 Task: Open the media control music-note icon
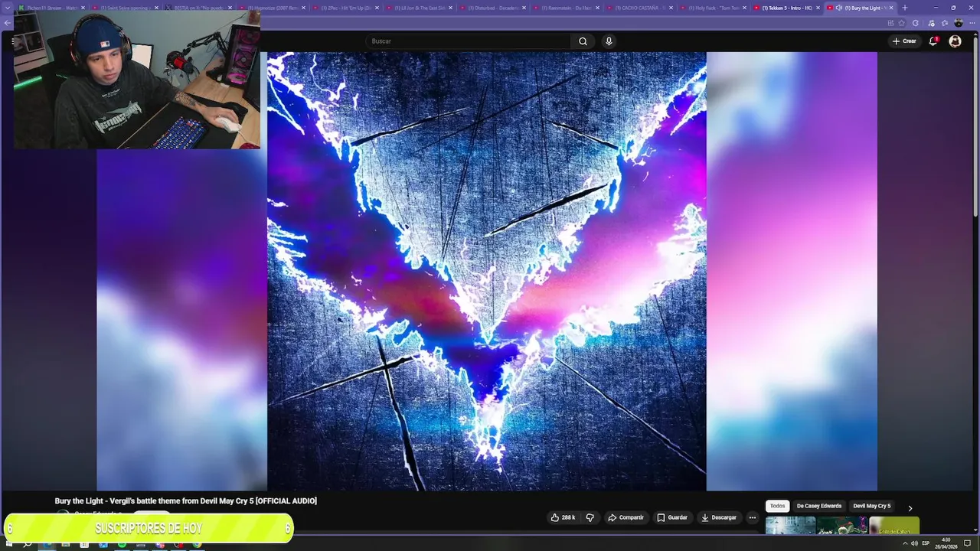tap(931, 23)
